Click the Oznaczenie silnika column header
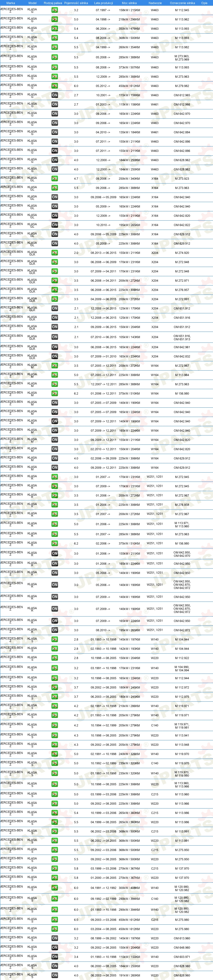This screenshot has width=213, height=980. 182,3
